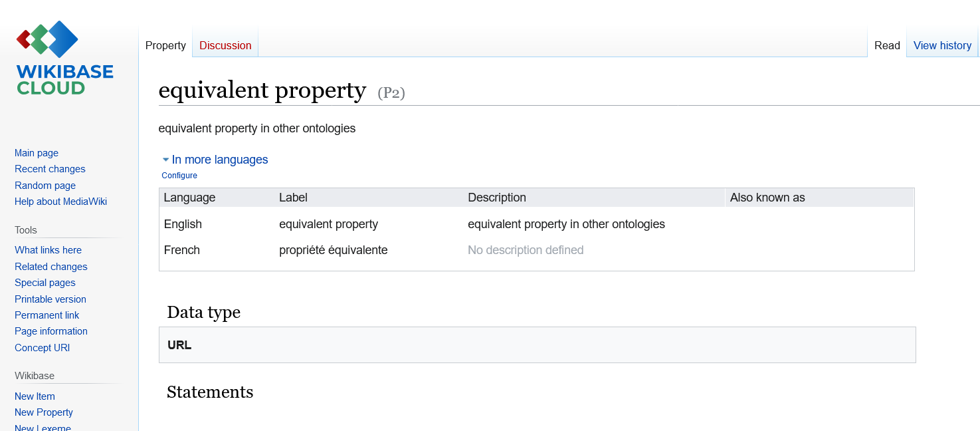Create a New Property
Image resolution: width=980 pixels, height=431 pixels.
[x=44, y=412]
